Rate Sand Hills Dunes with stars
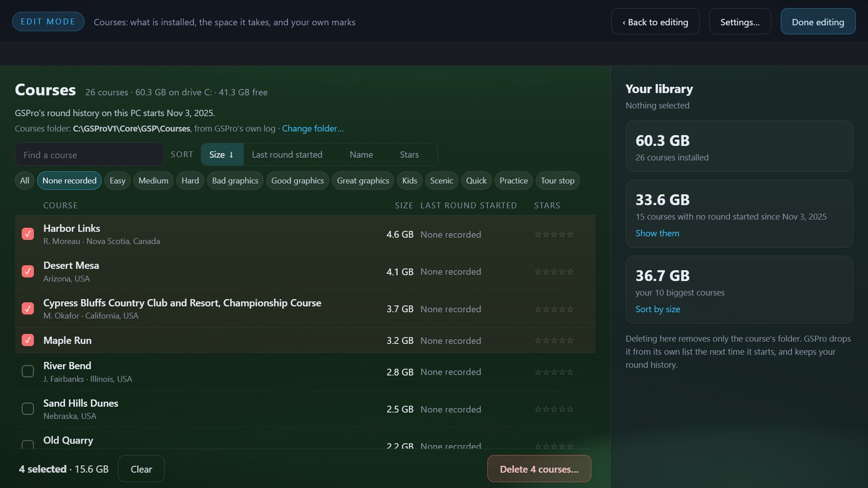868x488 pixels. pos(554,409)
